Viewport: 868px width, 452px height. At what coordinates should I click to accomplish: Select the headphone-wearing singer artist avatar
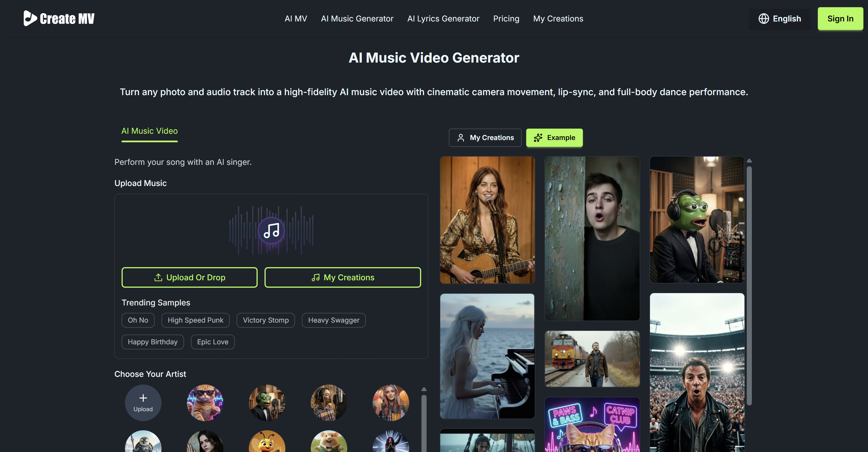tap(329, 402)
